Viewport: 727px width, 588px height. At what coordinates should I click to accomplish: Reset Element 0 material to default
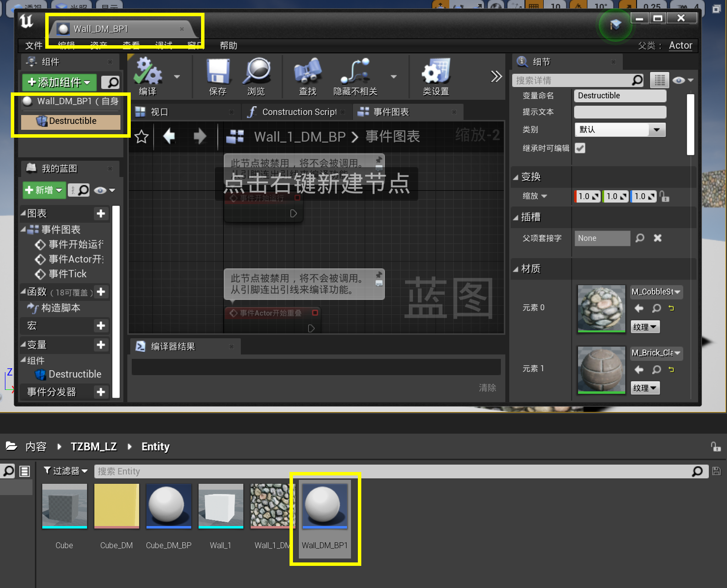click(671, 308)
